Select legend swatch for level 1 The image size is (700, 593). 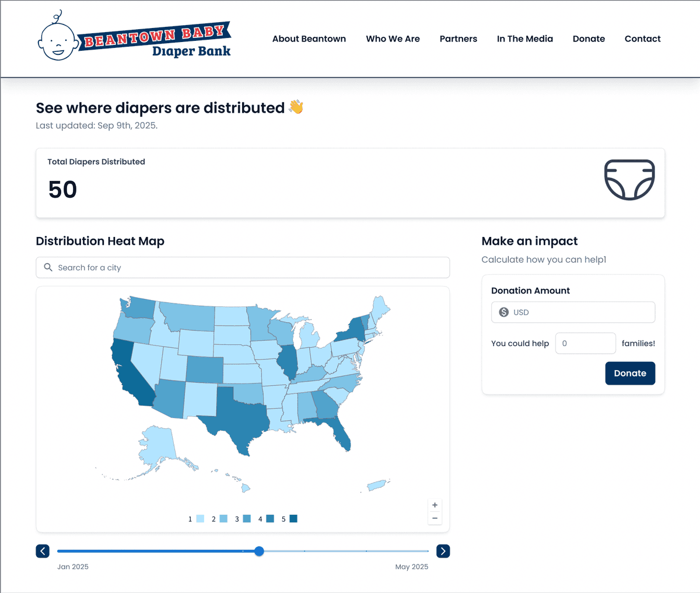[200, 519]
